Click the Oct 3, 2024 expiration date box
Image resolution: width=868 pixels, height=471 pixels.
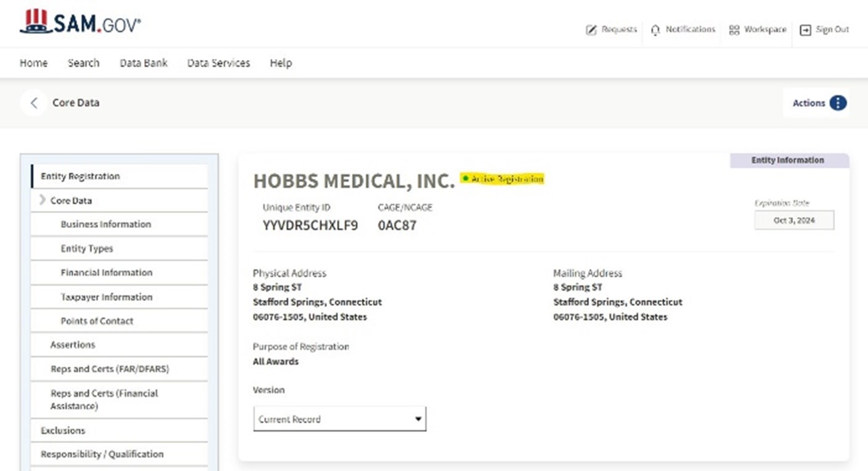[x=794, y=220]
